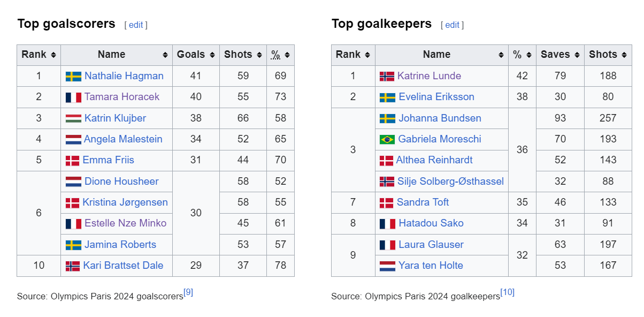Edit the Top goalkeepers section

click(x=453, y=25)
